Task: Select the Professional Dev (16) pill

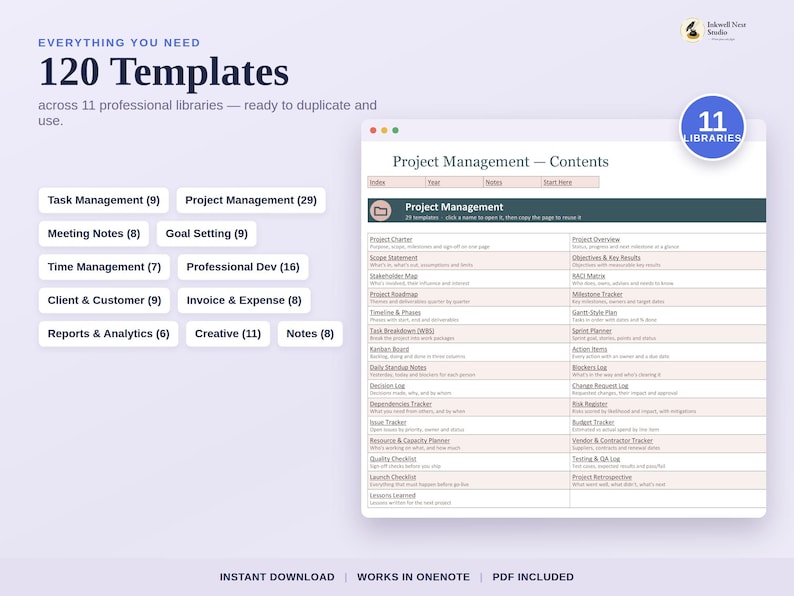Action: tap(243, 267)
